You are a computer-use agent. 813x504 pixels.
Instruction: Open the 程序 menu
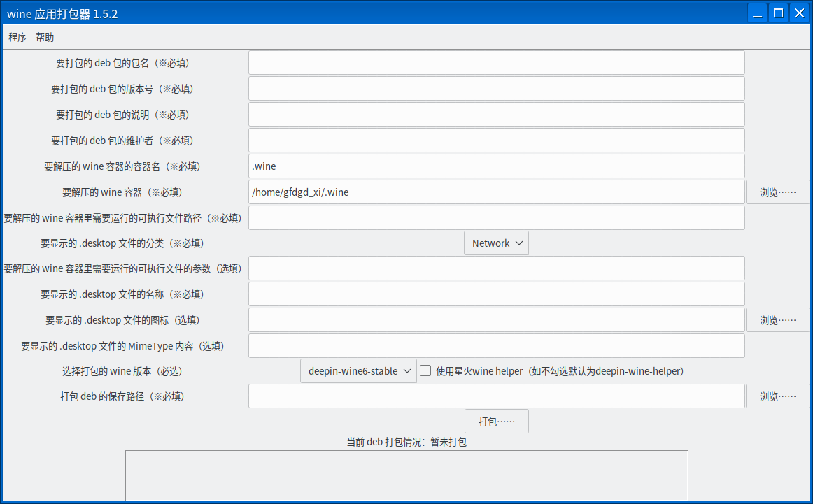[17, 37]
